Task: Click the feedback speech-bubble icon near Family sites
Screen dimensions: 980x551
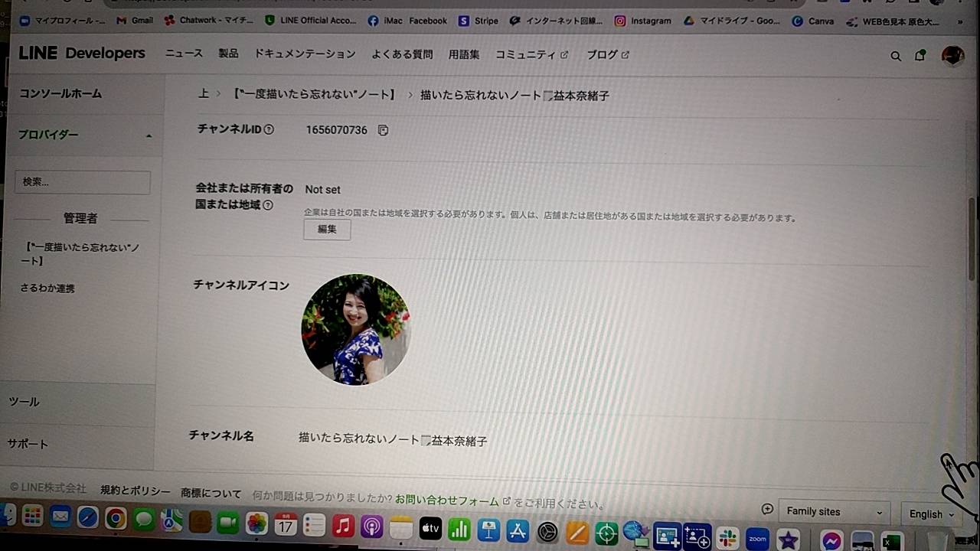Action: (x=767, y=510)
